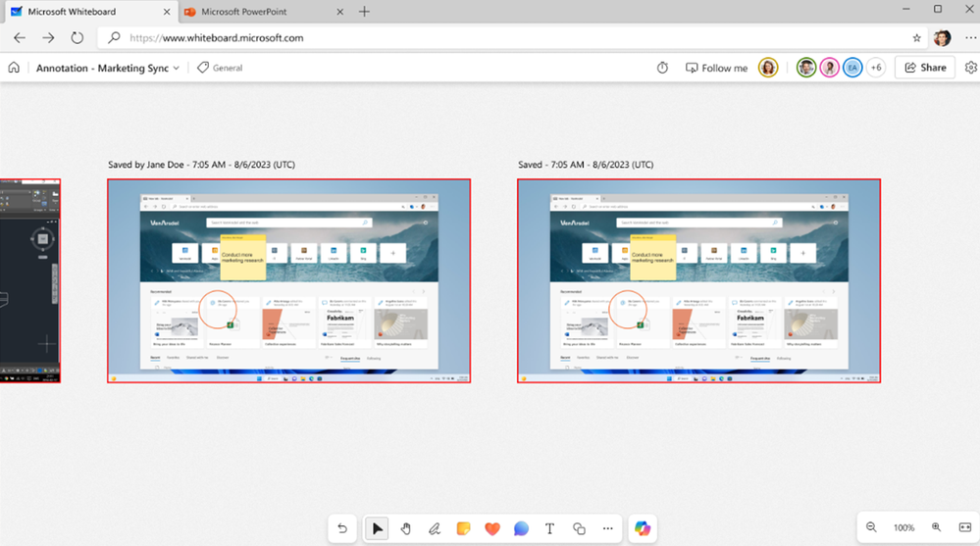Go back in the browser
Screen dimensions: 980x546
(x=20, y=38)
